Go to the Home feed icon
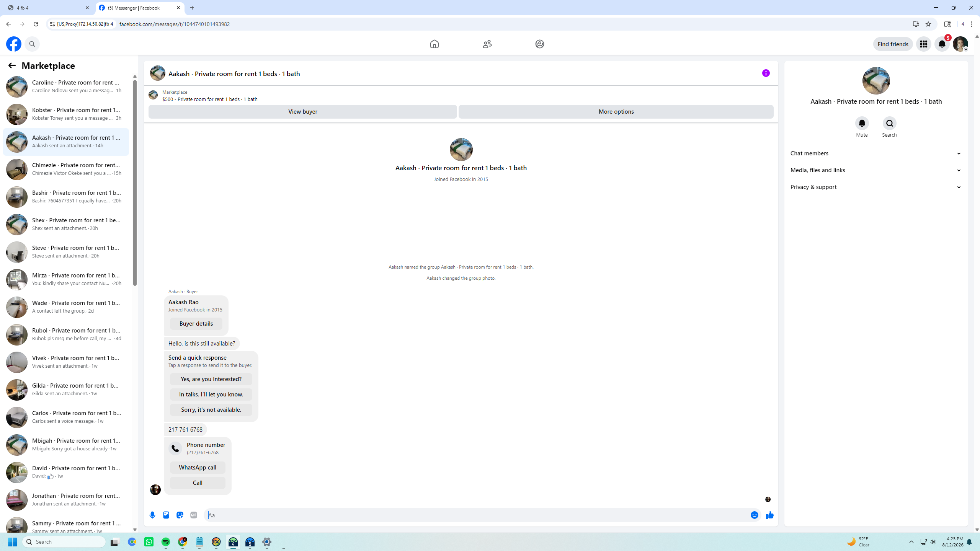 tap(434, 44)
